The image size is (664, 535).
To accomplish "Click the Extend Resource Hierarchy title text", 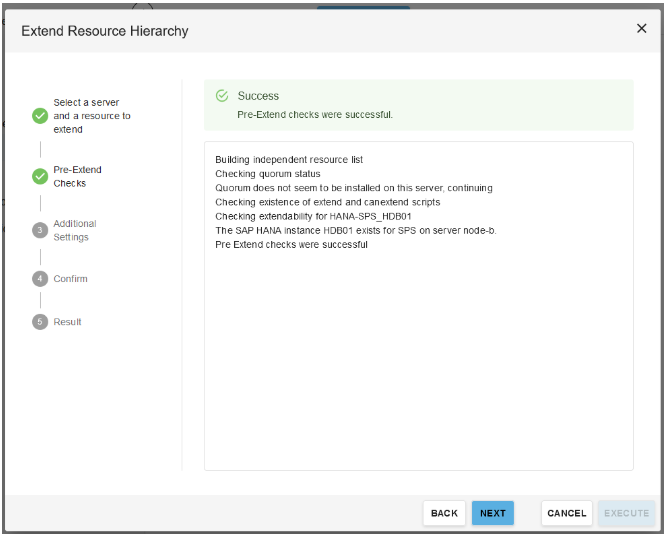I will click(x=105, y=31).
